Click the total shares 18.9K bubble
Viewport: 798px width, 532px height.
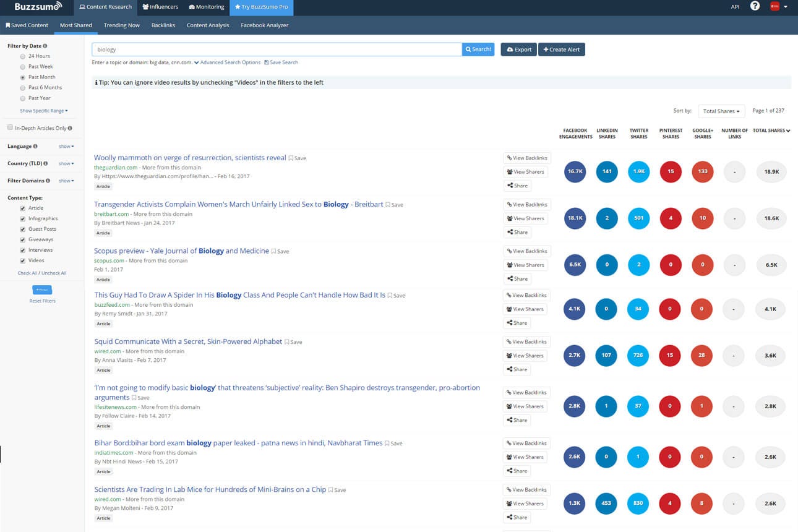pos(771,171)
